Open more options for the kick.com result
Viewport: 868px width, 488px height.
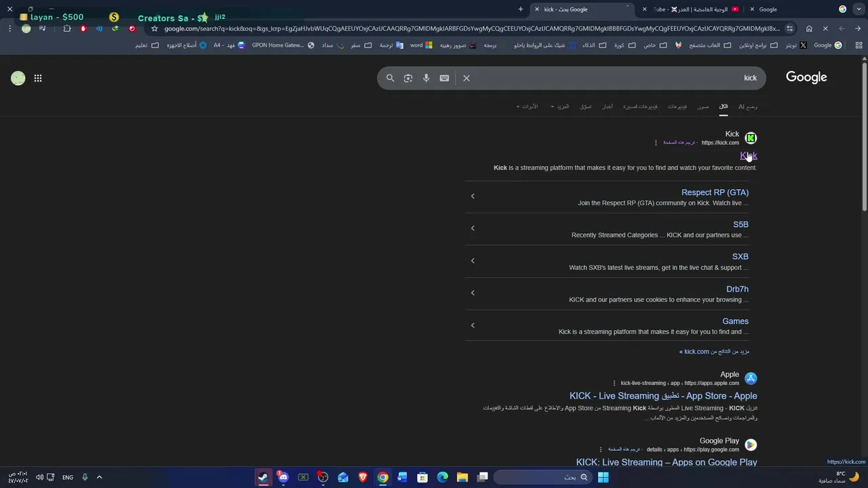click(x=656, y=143)
